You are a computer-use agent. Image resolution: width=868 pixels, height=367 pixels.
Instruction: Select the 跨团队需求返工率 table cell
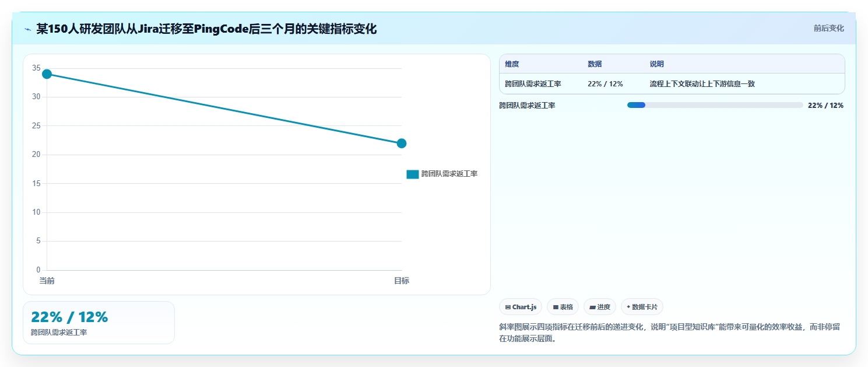[x=533, y=84]
